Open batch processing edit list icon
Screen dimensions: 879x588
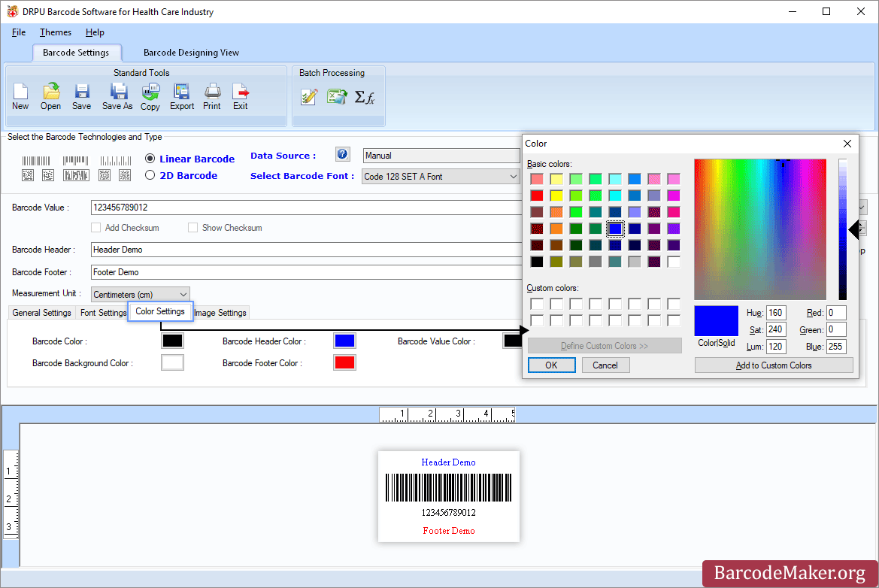click(309, 97)
